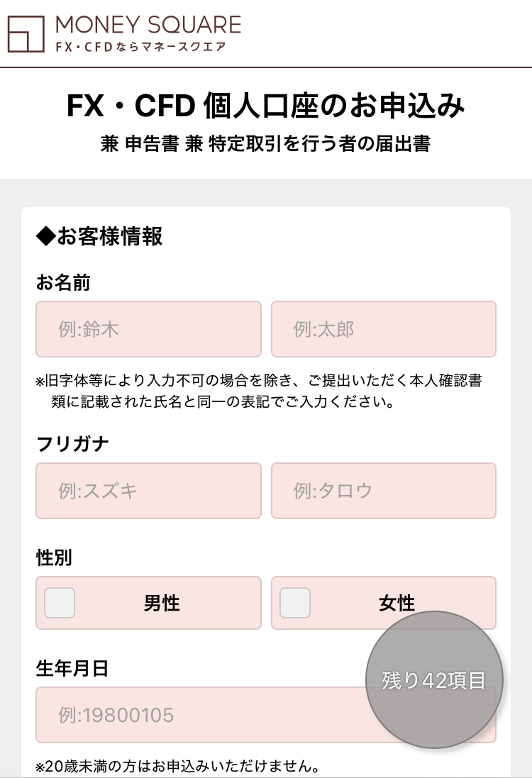
Task: Click the 兼 申告書 兼 特定取引 subtitle
Action: (266, 145)
